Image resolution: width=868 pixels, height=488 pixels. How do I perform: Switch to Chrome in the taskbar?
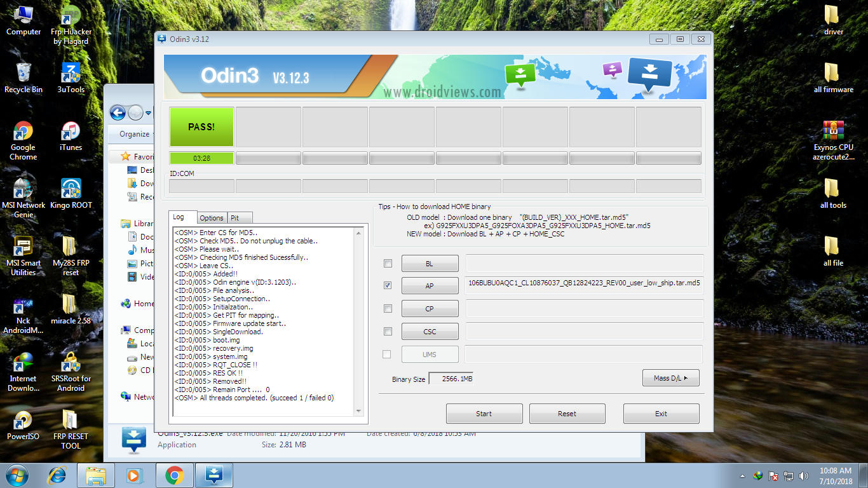coord(174,475)
